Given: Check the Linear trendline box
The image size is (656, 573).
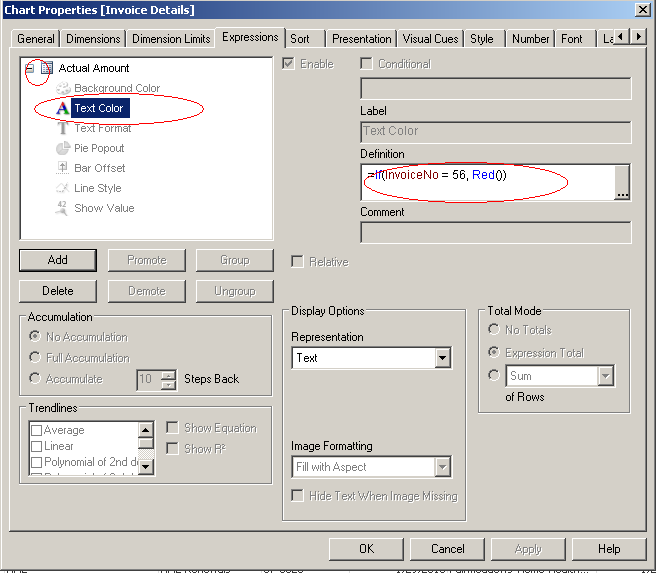Looking at the screenshot, I should [x=37, y=446].
